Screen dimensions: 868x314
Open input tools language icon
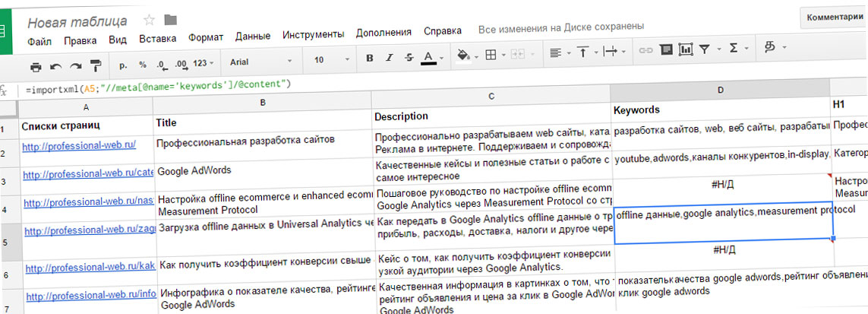[x=770, y=47]
